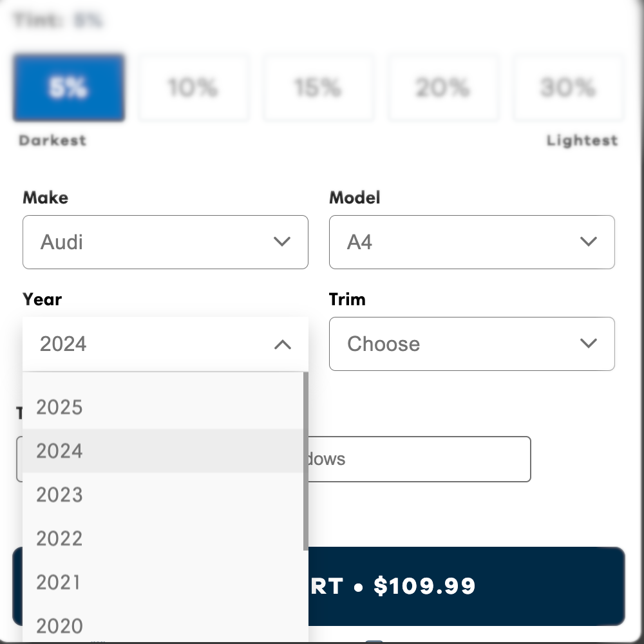Click the Make dropdown chevron arrow

pyautogui.click(x=282, y=242)
